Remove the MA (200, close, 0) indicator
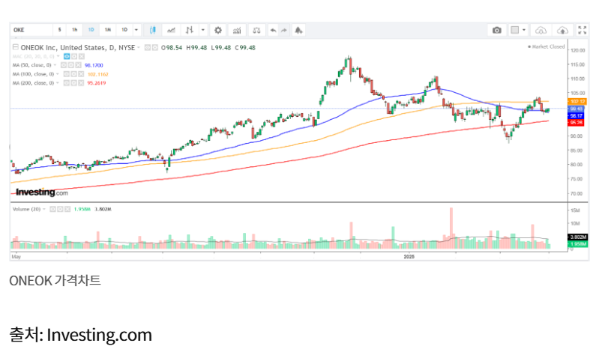The image size is (599, 364). (81, 83)
